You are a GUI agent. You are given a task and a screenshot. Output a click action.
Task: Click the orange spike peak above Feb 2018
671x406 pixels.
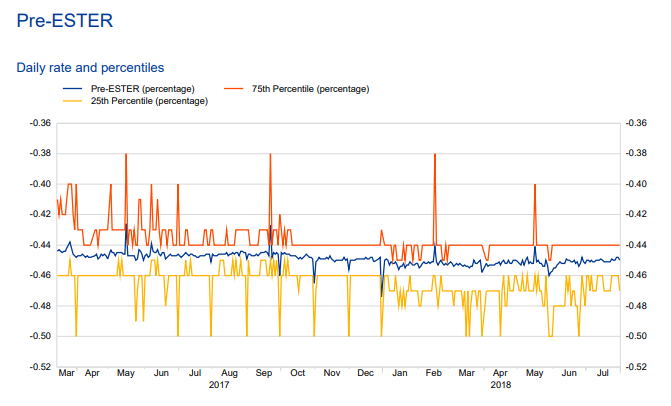[x=434, y=155]
